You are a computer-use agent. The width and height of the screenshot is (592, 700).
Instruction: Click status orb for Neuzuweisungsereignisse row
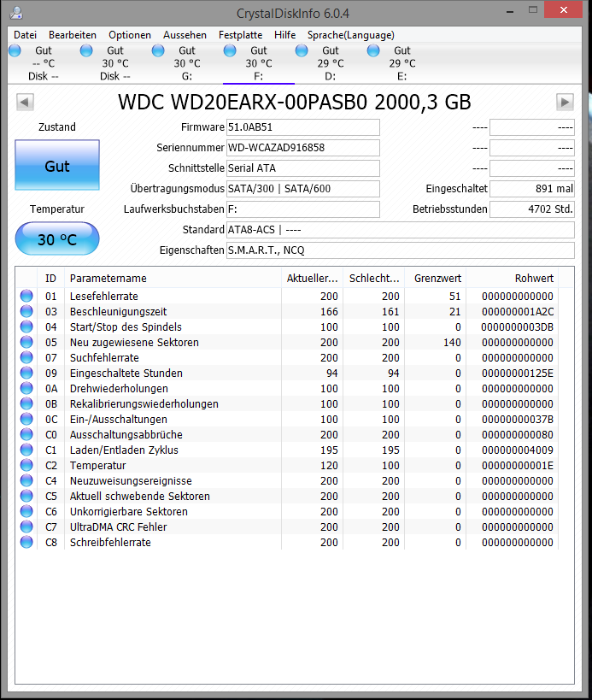tap(26, 480)
